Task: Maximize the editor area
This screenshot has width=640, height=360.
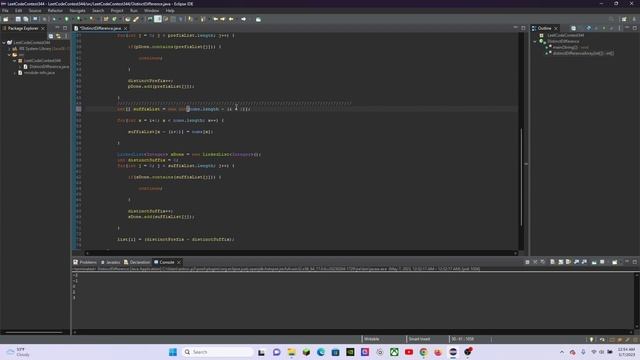Action: [x=523, y=28]
